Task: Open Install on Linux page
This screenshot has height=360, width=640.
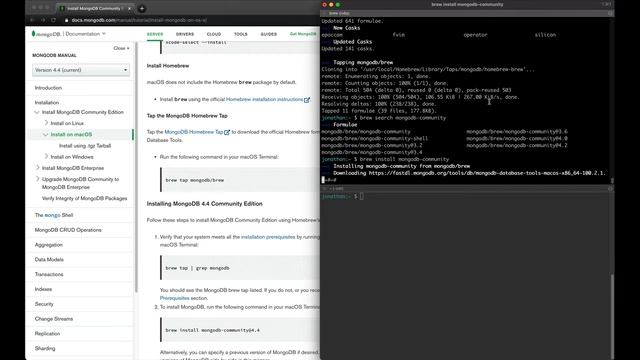Action: point(67,123)
